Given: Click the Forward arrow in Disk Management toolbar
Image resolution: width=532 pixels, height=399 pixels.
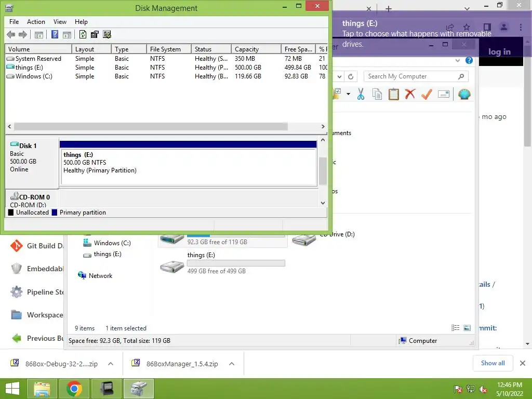Looking at the screenshot, I should (x=23, y=34).
